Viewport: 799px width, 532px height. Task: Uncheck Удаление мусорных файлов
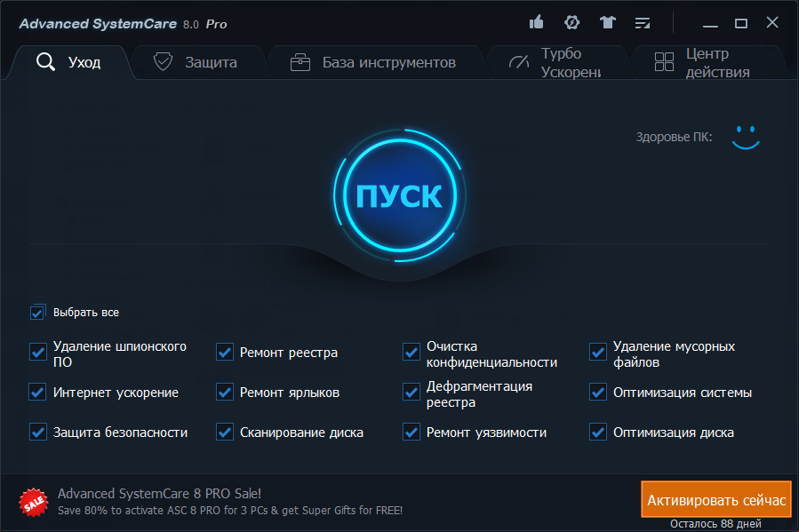[598, 352]
